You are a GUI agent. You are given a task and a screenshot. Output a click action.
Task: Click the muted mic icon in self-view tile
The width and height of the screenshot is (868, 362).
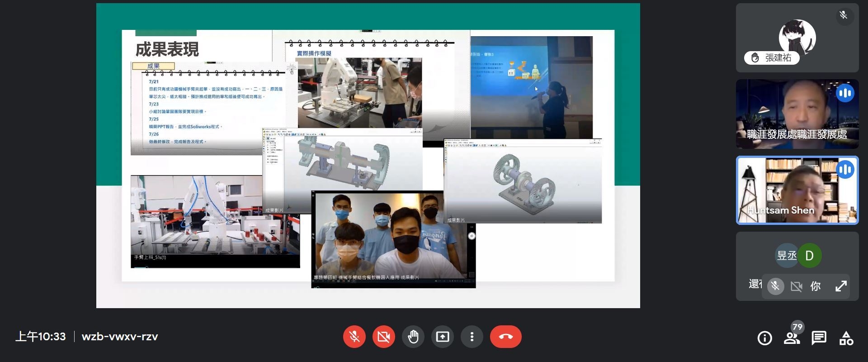775,286
